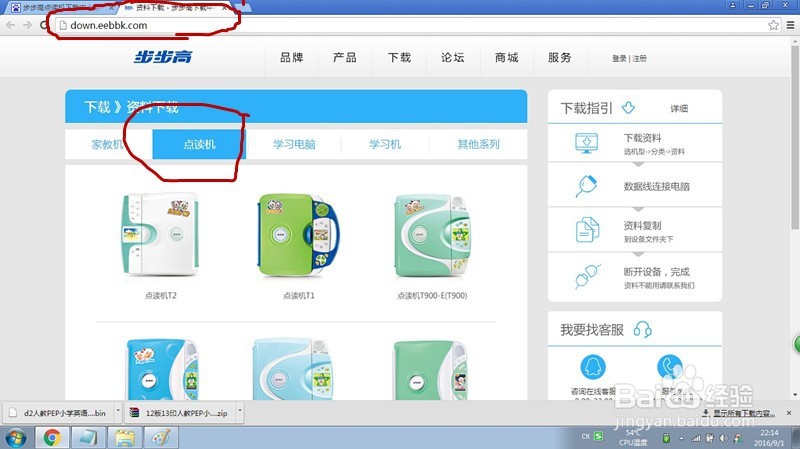Click 数据线连接电脑 step text
Viewport: 800px width, 449px height.
pos(657,186)
